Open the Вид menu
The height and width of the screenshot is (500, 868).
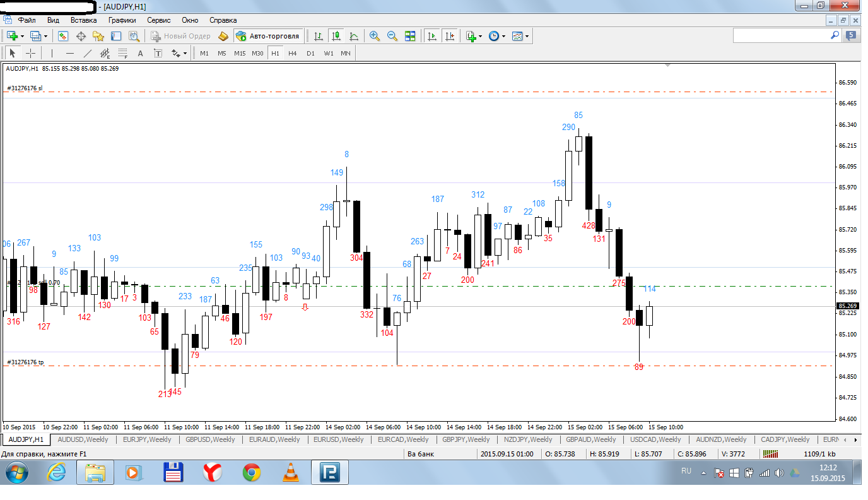(x=54, y=20)
